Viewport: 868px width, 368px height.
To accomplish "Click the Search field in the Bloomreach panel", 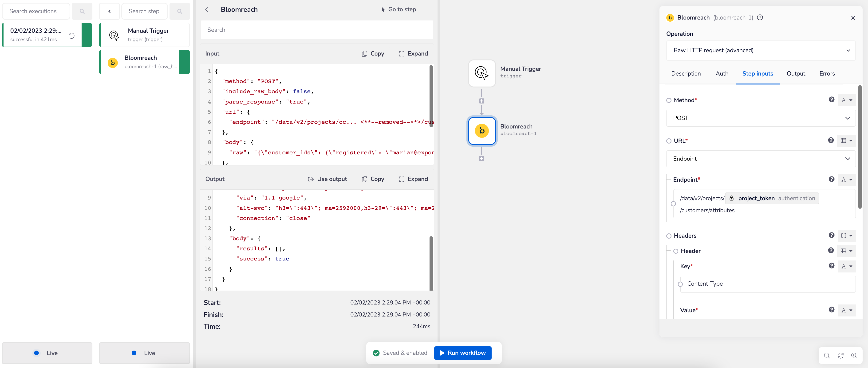I will click(317, 30).
